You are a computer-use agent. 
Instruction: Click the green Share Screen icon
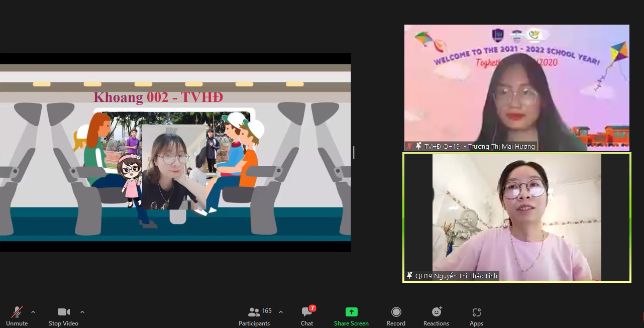point(351,312)
